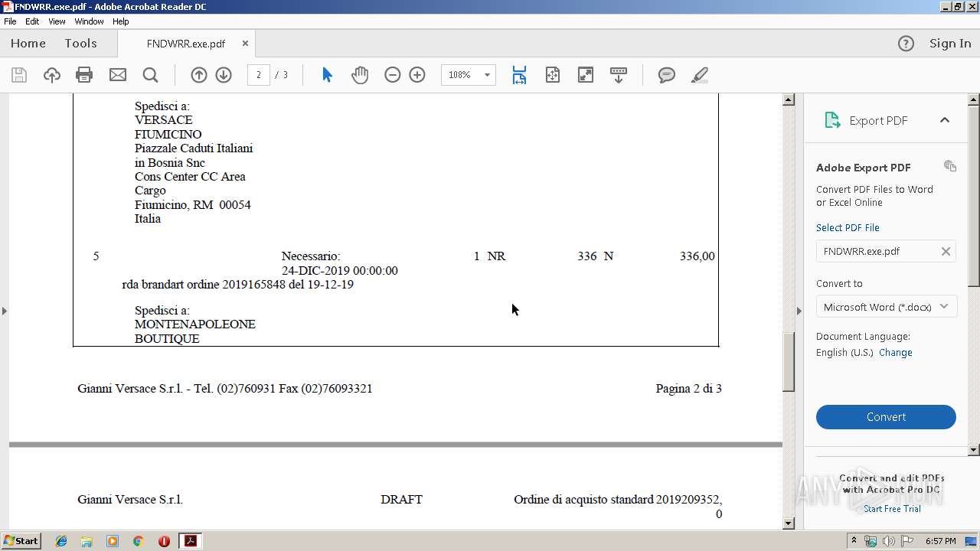Open the find text magnifier icon
Image resolution: width=980 pixels, height=551 pixels.
(x=150, y=75)
